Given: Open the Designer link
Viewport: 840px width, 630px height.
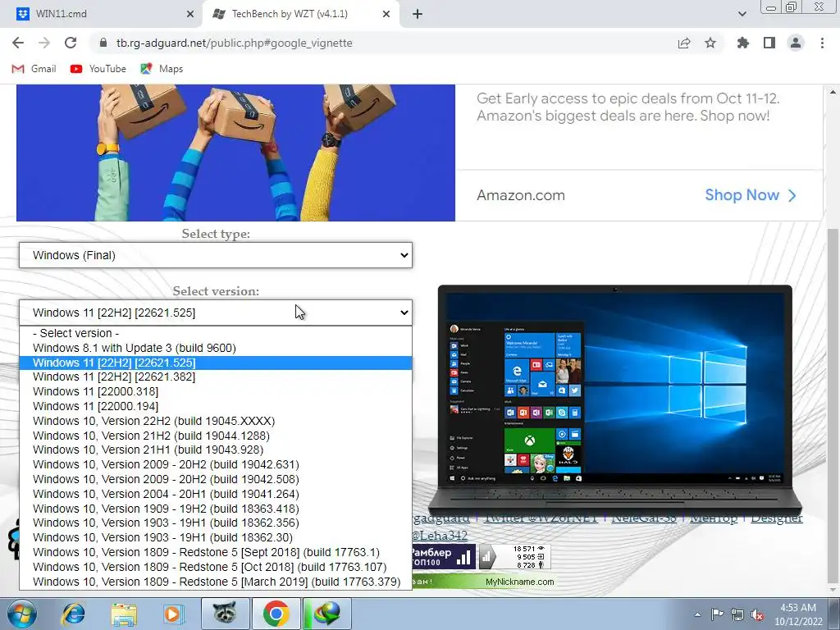Looking at the screenshot, I should [x=776, y=518].
